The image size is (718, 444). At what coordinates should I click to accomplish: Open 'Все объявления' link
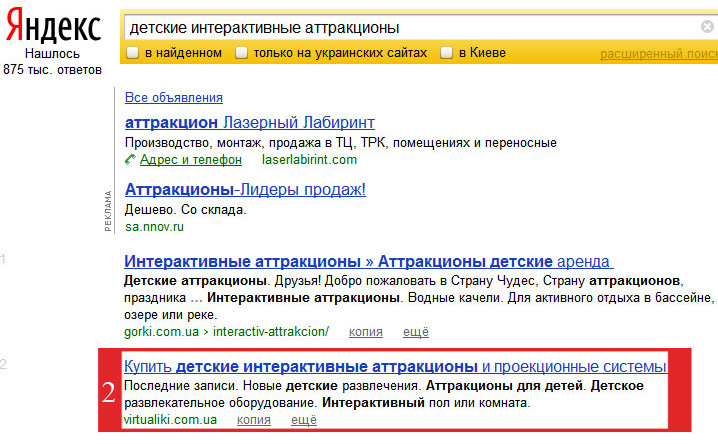[x=174, y=97]
